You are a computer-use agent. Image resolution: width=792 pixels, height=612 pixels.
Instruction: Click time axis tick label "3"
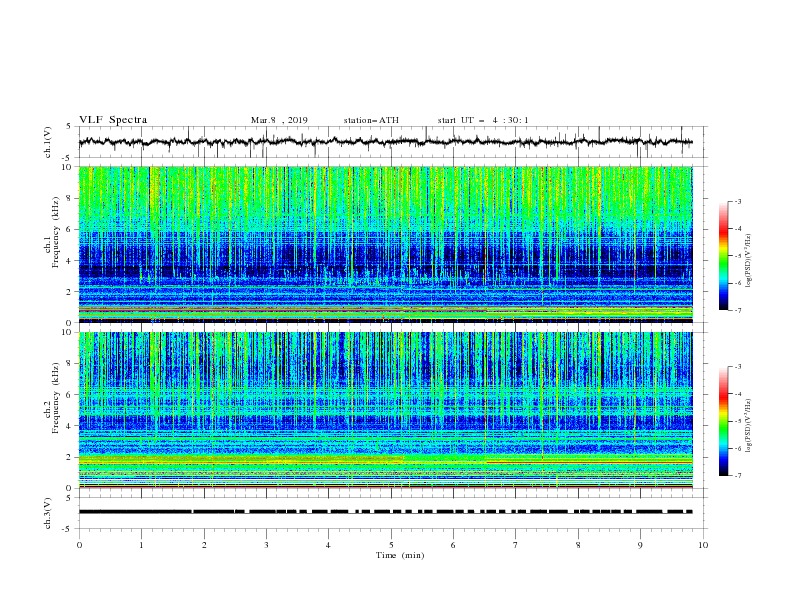click(x=266, y=545)
